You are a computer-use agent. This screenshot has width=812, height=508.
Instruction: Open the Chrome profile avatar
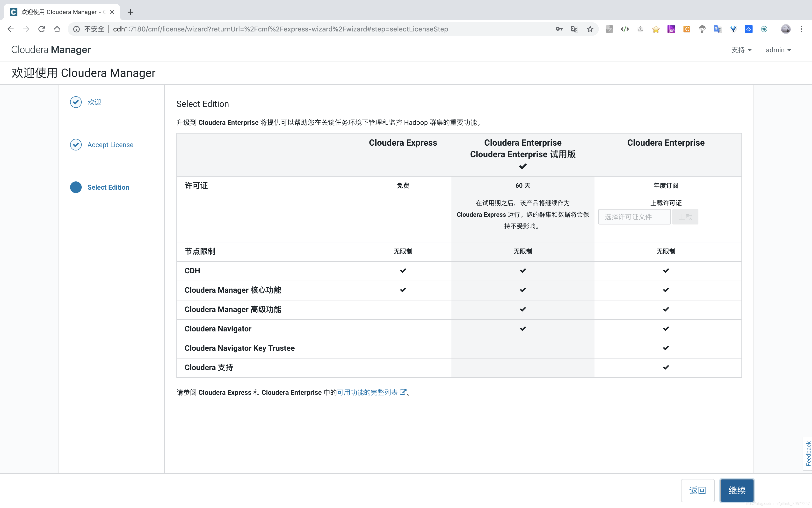pyautogui.click(x=786, y=29)
